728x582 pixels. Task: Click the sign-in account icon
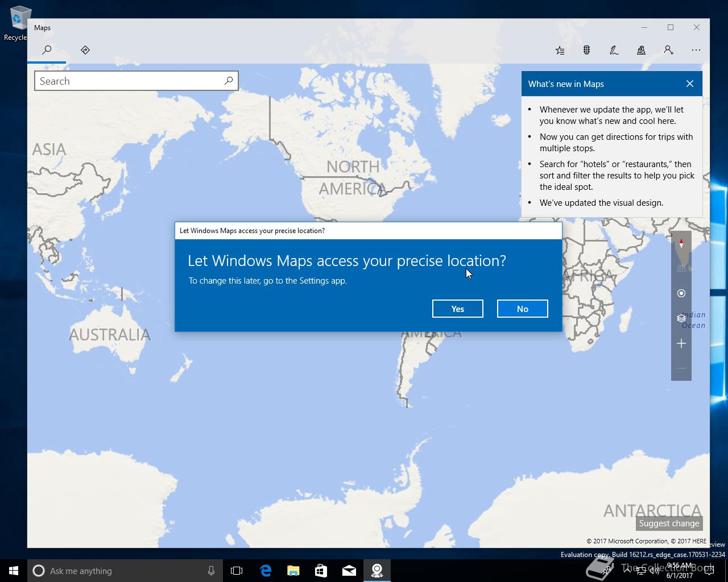(x=669, y=50)
